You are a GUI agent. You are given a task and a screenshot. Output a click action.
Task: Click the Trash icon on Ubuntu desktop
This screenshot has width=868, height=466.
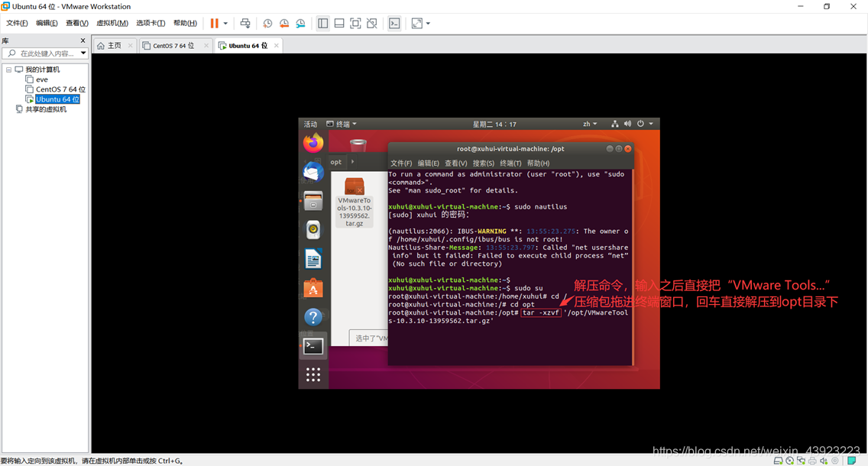click(x=358, y=145)
